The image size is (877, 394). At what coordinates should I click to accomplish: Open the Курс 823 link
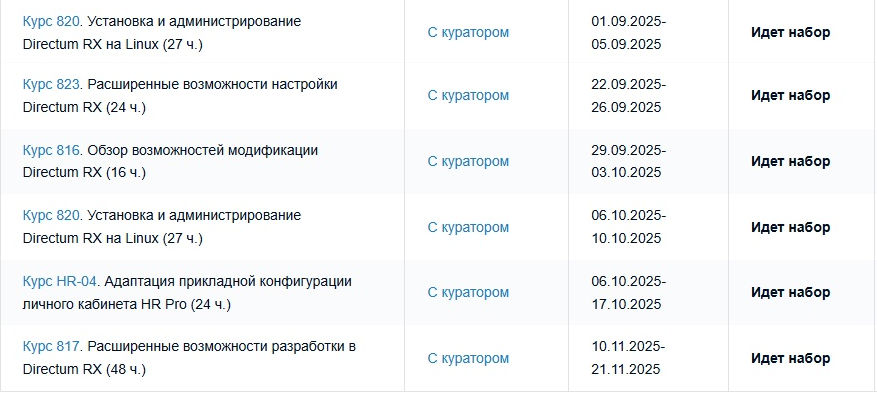[x=53, y=85]
